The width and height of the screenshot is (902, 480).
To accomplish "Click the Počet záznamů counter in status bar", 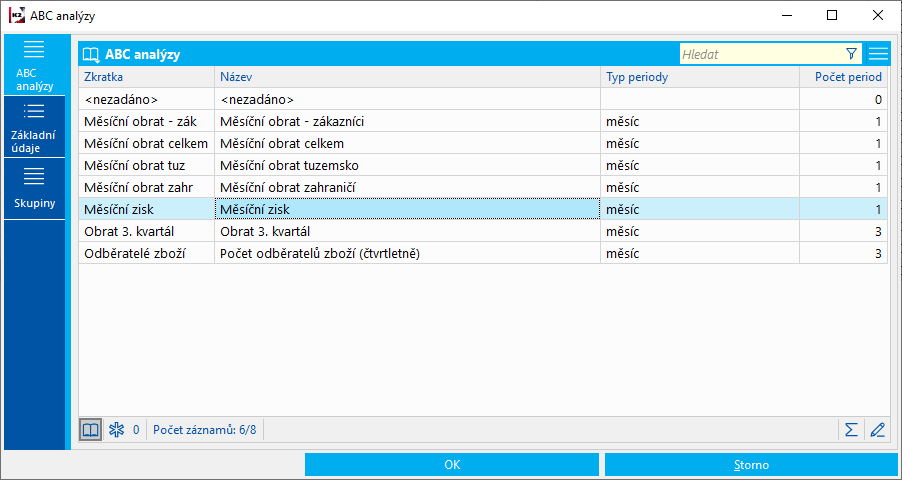I will tap(204, 429).
